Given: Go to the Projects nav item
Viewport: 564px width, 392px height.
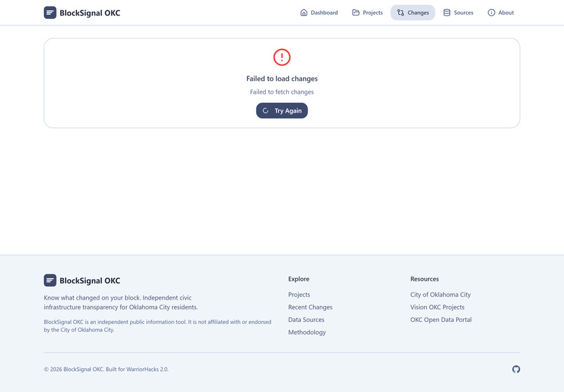Looking at the screenshot, I should 367,13.
